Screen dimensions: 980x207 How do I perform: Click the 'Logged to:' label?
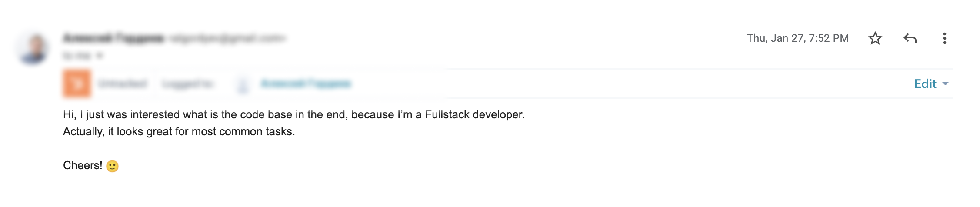(187, 83)
